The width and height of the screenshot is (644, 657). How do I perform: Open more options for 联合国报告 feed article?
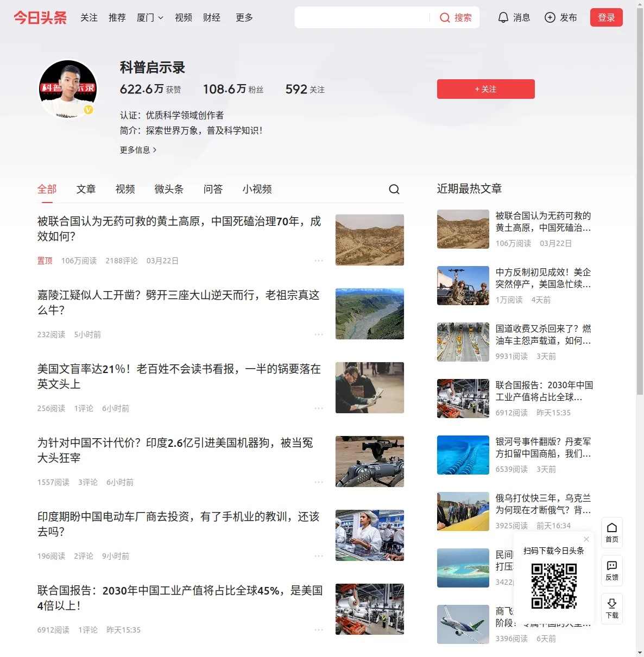tap(319, 630)
